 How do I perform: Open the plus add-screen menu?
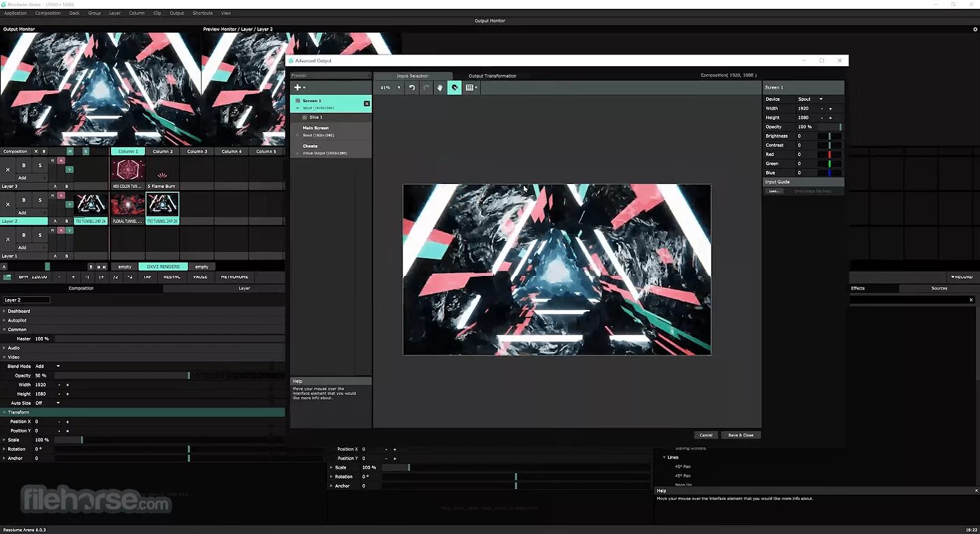coord(299,87)
